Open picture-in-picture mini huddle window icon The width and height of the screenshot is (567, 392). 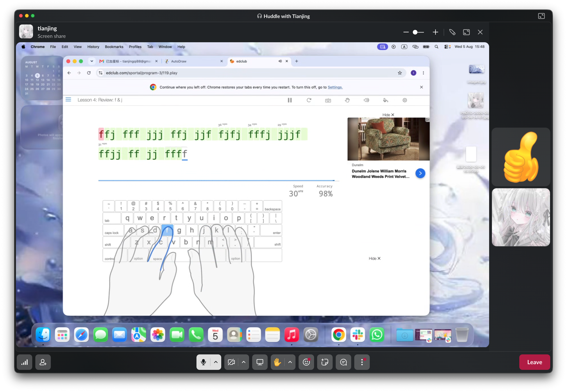click(541, 16)
